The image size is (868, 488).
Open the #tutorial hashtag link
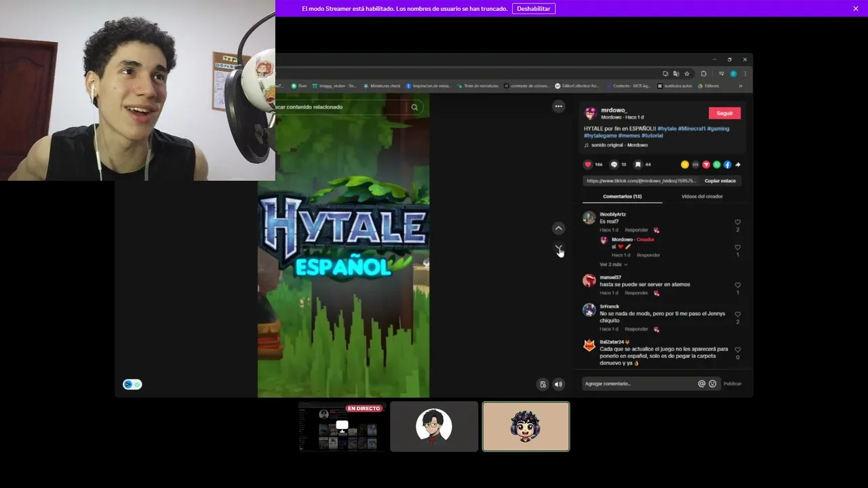coord(652,136)
